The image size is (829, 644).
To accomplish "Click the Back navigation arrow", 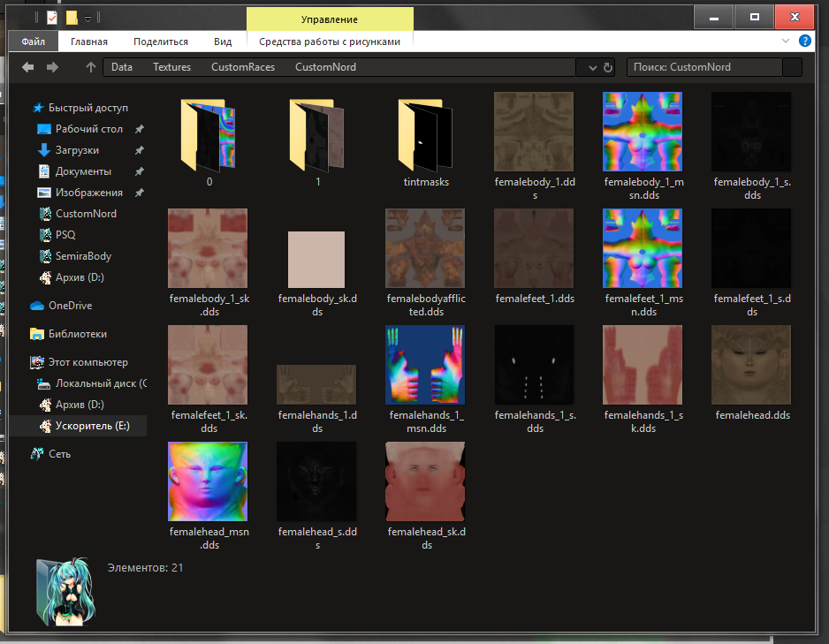I will [28, 67].
